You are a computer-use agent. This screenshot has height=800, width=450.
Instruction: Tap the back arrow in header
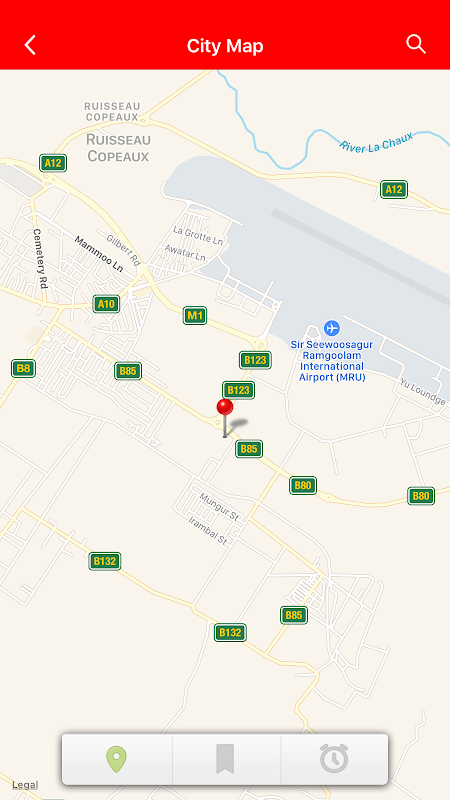[30, 45]
